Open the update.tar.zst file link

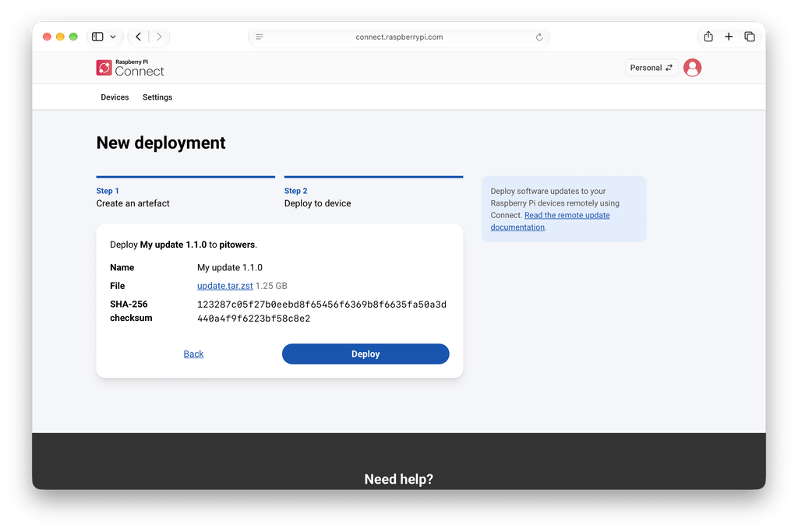[x=225, y=286]
